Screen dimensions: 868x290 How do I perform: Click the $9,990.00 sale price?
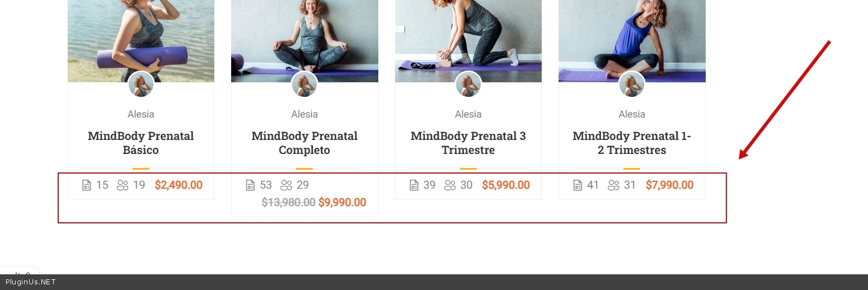(342, 203)
